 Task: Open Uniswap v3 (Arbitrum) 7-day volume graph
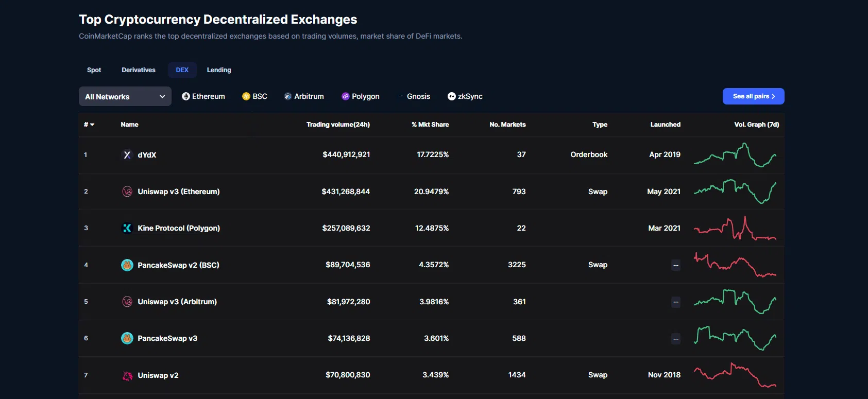click(x=735, y=302)
